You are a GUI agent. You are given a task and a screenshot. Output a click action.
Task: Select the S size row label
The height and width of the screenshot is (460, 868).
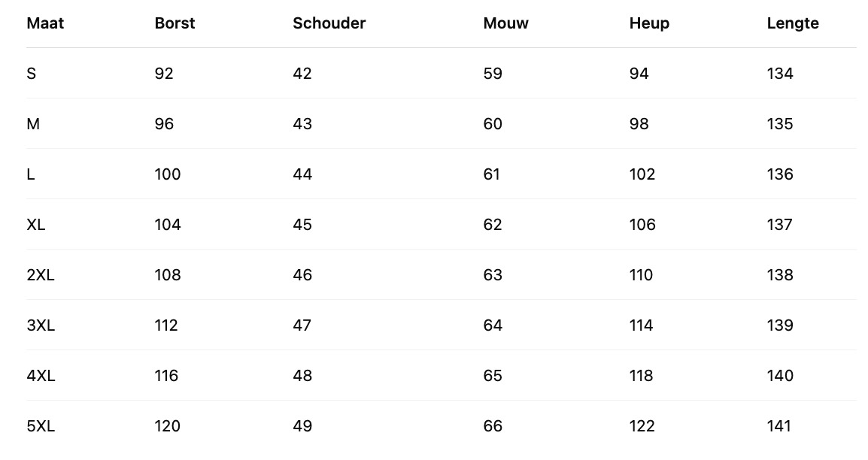[32, 74]
